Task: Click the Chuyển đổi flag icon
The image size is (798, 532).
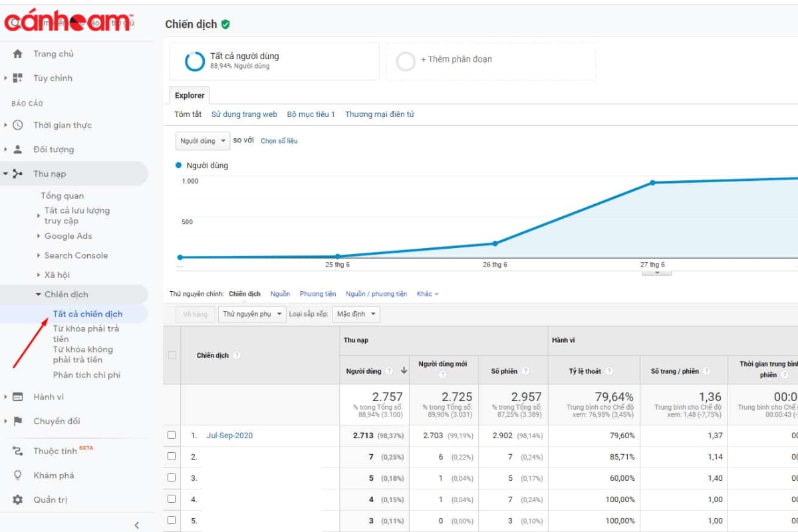Action: pyautogui.click(x=18, y=421)
